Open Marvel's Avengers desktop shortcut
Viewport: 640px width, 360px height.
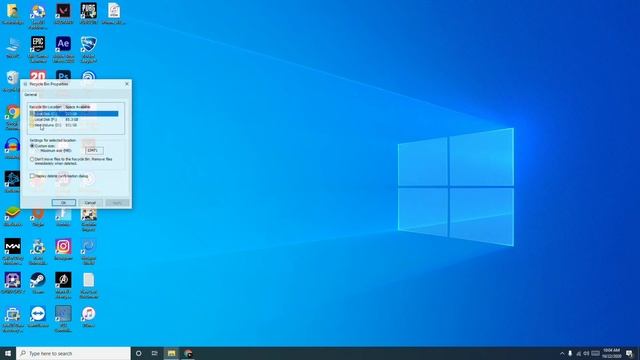point(63,284)
